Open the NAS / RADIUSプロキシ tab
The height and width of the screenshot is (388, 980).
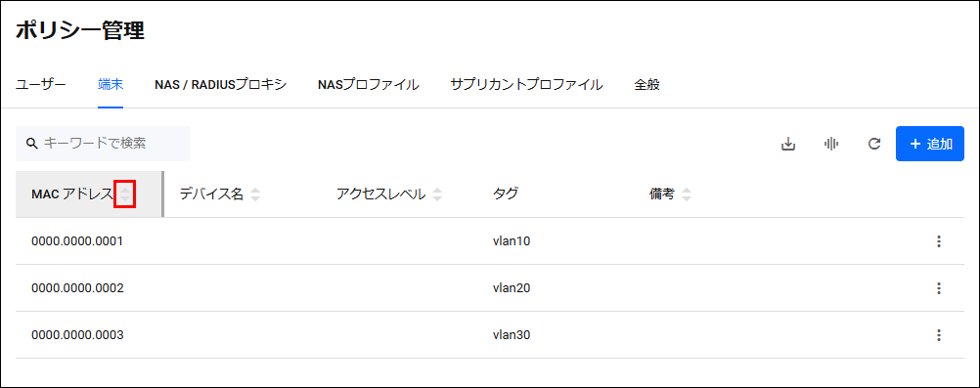click(x=220, y=85)
